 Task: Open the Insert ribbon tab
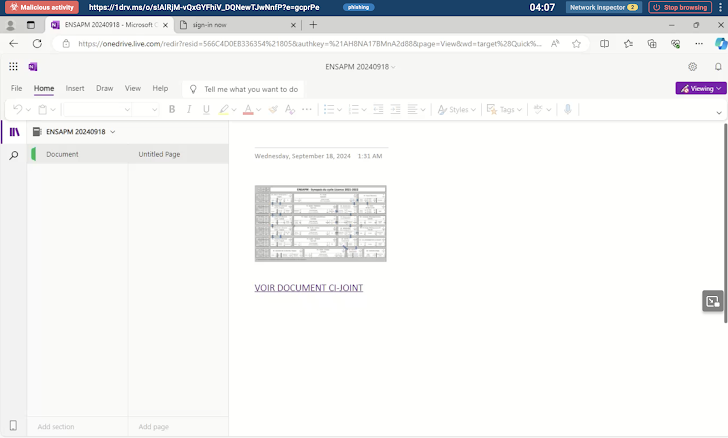pyautogui.click(x=75, y=88)
